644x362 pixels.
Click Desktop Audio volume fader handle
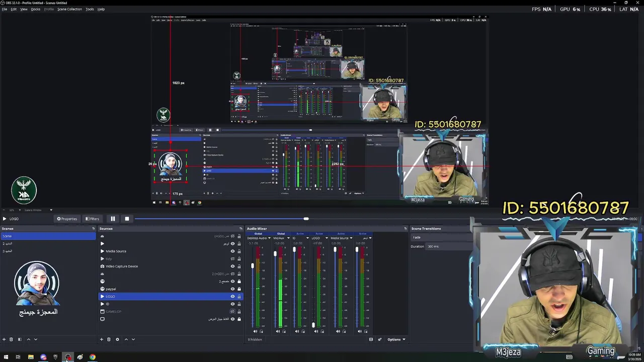[x=253, y=265]
